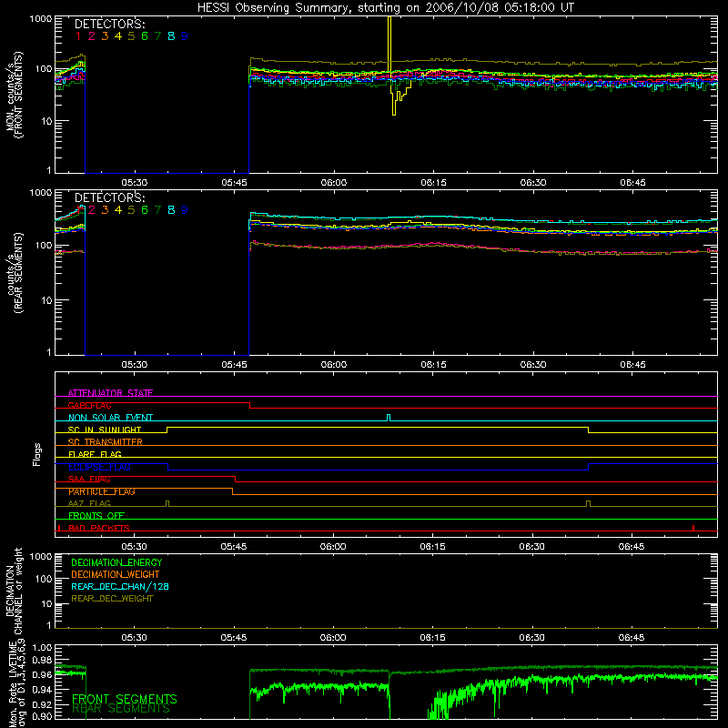Click the 06:15 tick label under rear segments plot
This screenshot has height=728, width=728.
pyautogui.click(x=434, y=365)
